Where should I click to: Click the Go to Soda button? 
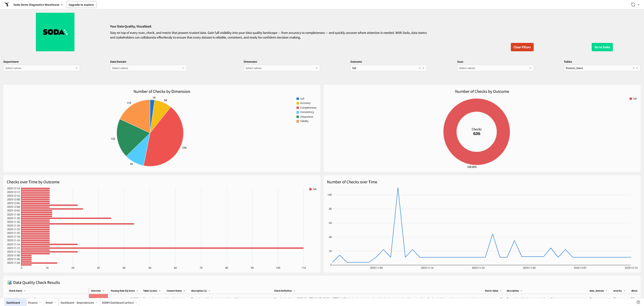tap(602, 47)
